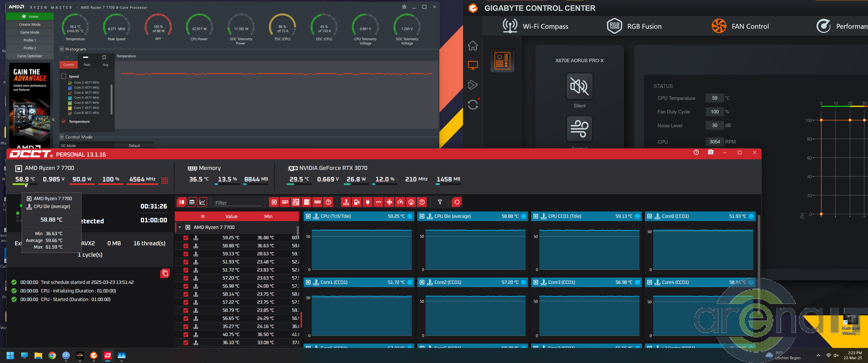
Task: Show info for CPU (Tctl/Tdie) graph
Action: [x=410, y=216]
